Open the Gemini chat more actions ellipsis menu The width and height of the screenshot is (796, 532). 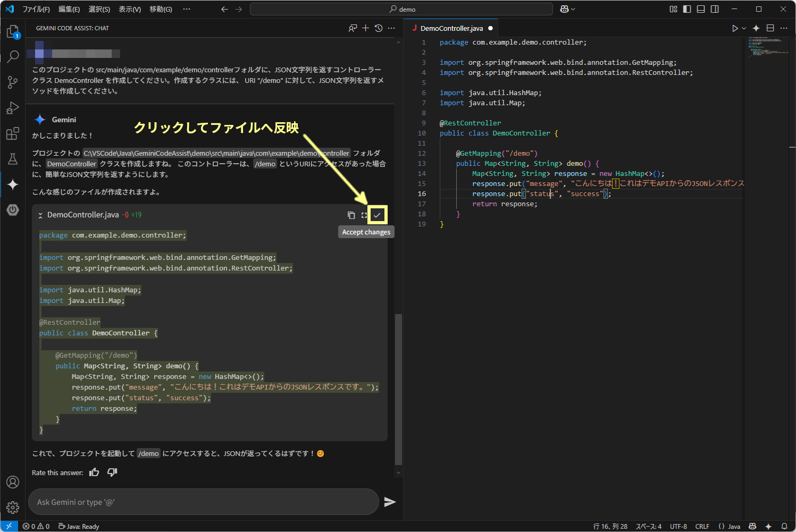[x=391, y=28]
